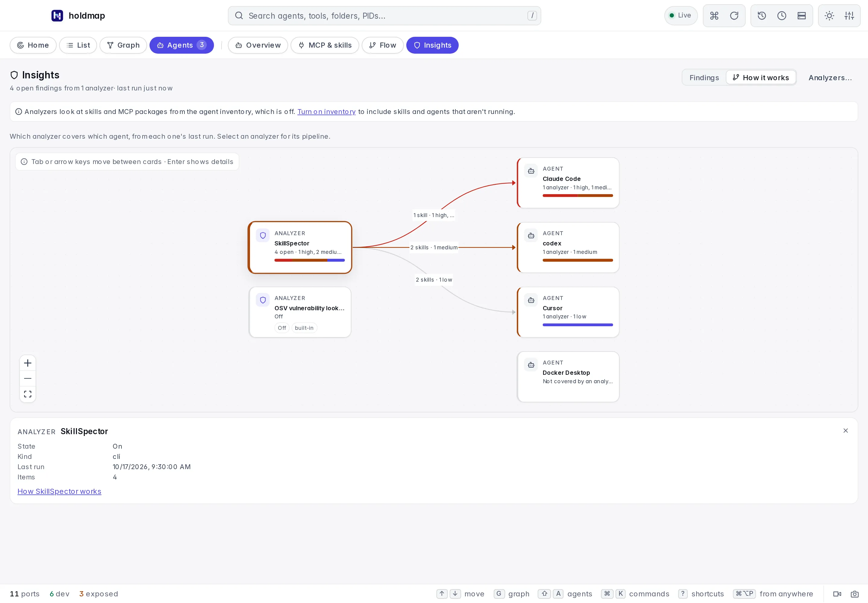Expand the OSV vulnerability lookup analyzer card
Screen dimensions: 868x603
coord(300,312)
